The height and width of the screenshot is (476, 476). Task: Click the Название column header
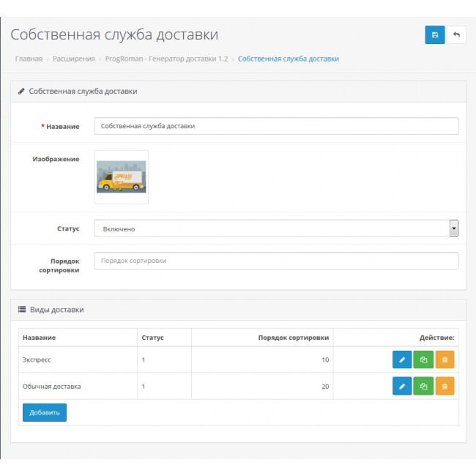pos(40,338)
